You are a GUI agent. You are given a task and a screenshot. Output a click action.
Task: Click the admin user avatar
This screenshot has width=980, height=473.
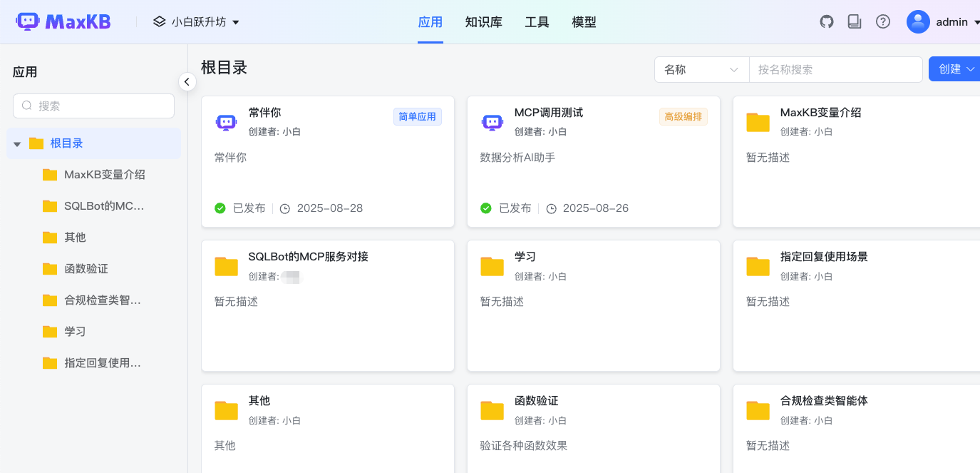coord(918,21)
